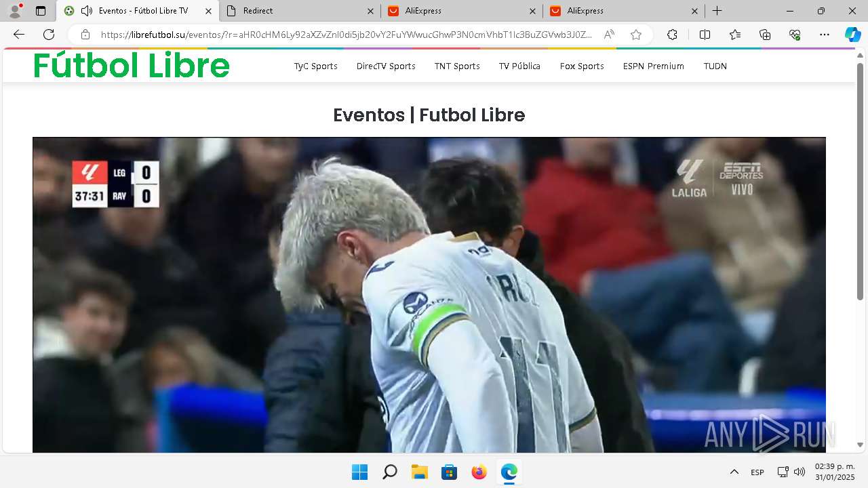Open File Explorer from taskbar

pyautogui.click(x=419, y=472)
